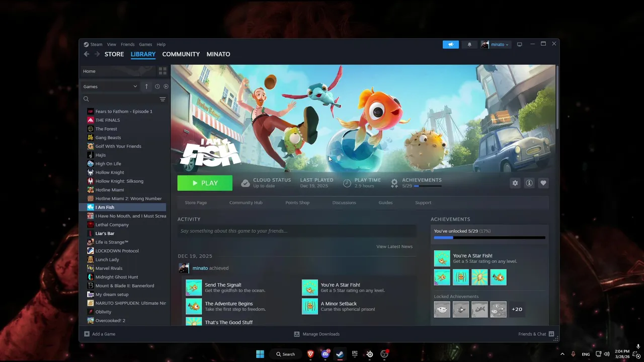Toggle library grid view icon next to Home
The image size is (644, 362).
click(x=163, y=71)
